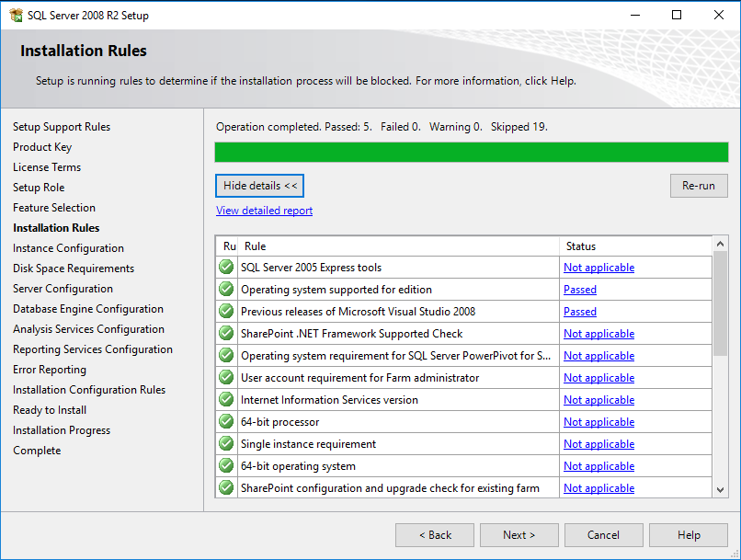
Task: Open Not applicable status for Single instance requirement
Action: point(598,444)
